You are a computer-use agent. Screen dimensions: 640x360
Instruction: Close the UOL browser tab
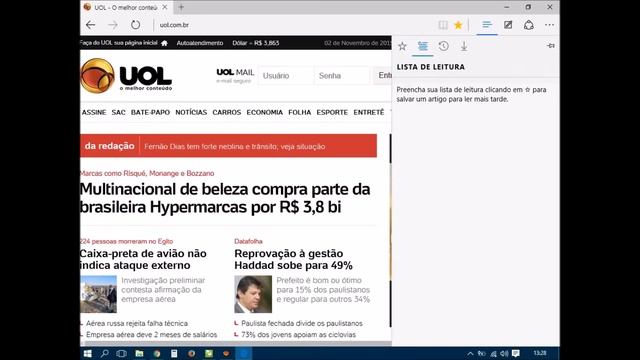(x=165, y=7)
